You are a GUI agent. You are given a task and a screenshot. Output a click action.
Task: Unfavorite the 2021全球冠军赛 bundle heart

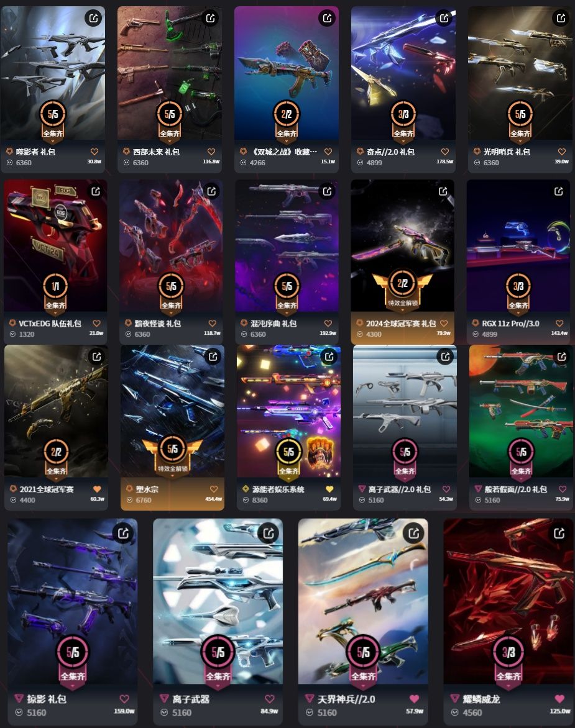[x=97, y=489]
